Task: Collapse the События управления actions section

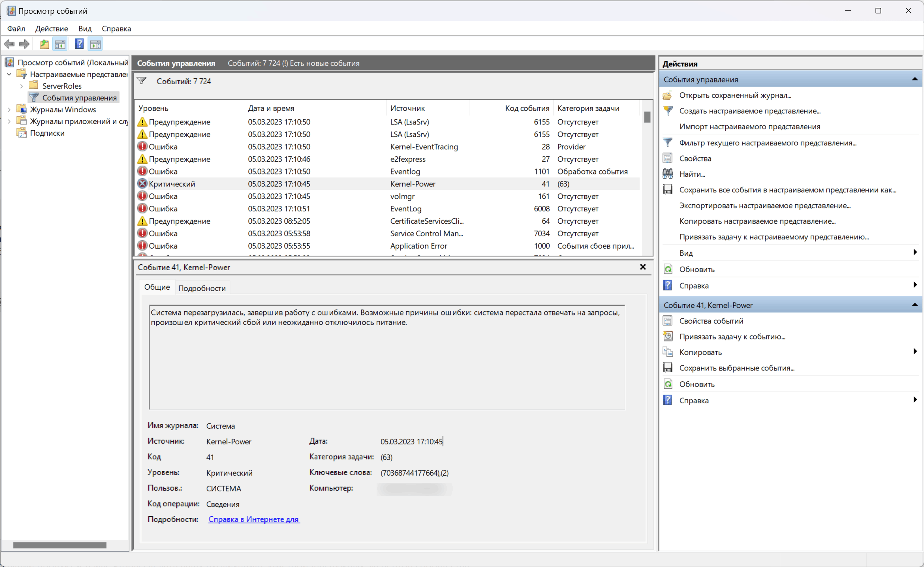Action: click(x=915, y=79)
